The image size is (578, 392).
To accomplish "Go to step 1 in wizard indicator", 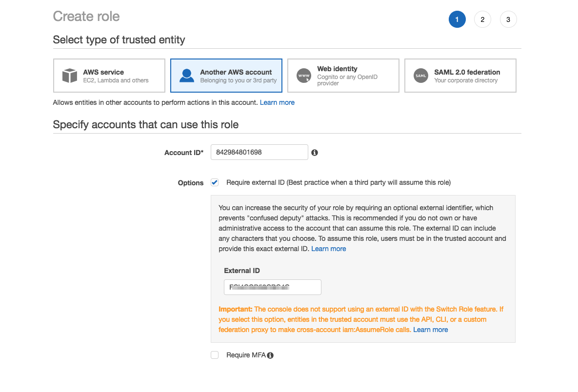I will tap(457, 19).
